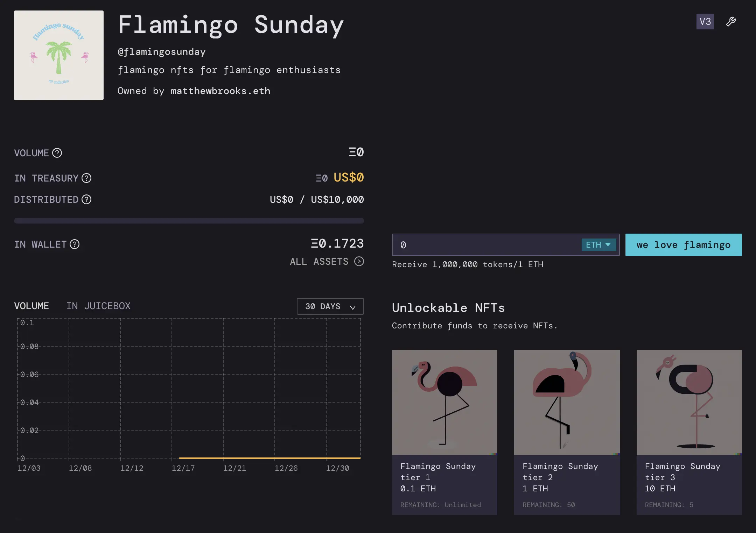The image size is (756, 533).
Task: Select the Flamingo Sunday tier 2 NFT
Action: pyautogui.click(x=567, y=432)
